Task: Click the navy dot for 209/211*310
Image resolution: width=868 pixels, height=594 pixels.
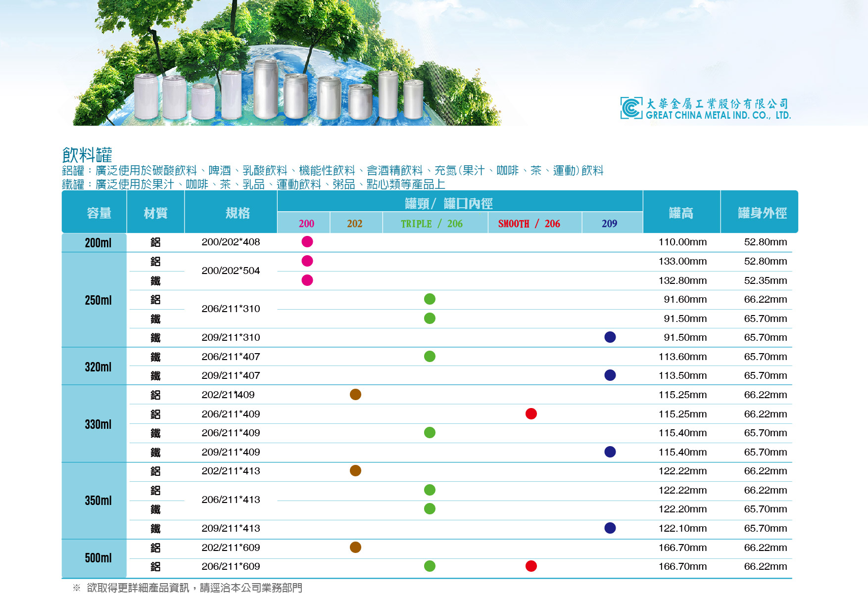Action: pos(610,337)
